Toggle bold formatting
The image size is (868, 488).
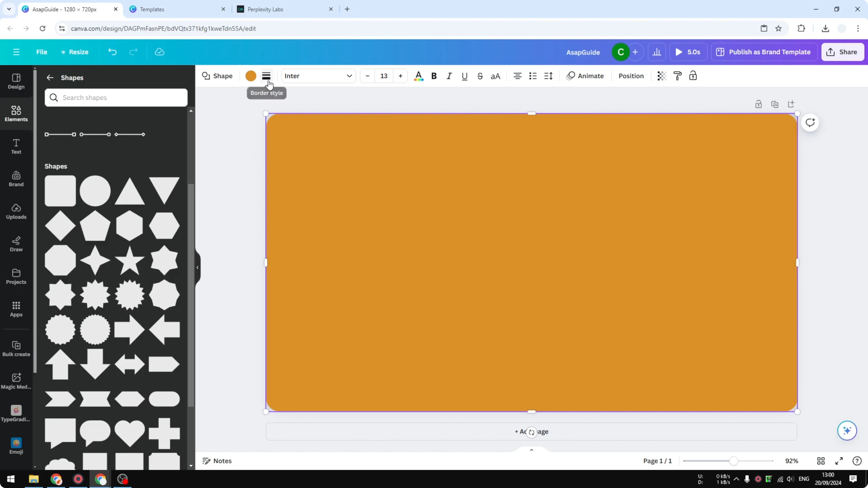coord(434,76)
